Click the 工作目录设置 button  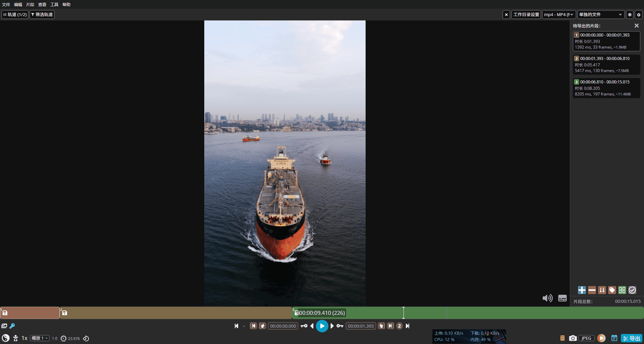coord(526,15)
